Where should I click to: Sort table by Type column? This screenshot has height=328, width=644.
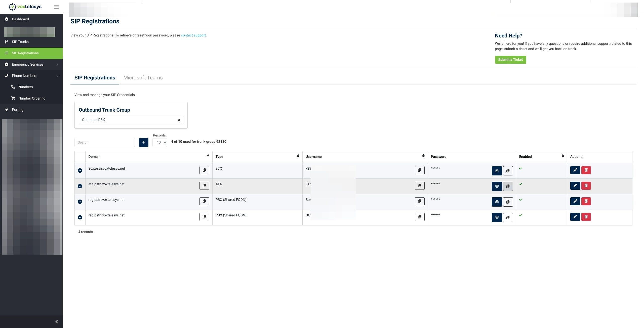tap(257, 157)
